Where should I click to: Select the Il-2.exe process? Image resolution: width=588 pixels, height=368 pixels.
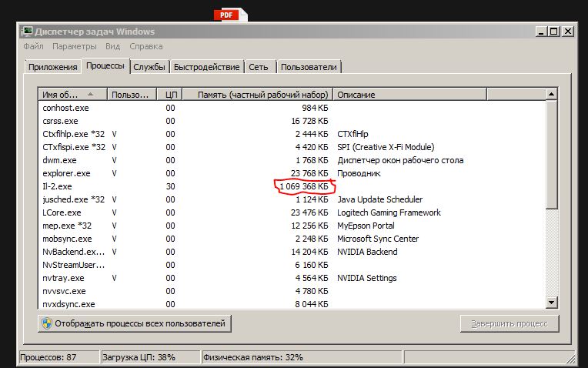(292, 186)
